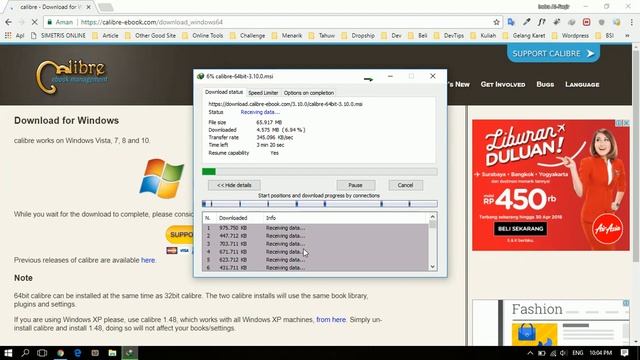Click the Windows logo image
Viewport: 640px width, 360px height.
pyautogui.click(x=162, y=179)
